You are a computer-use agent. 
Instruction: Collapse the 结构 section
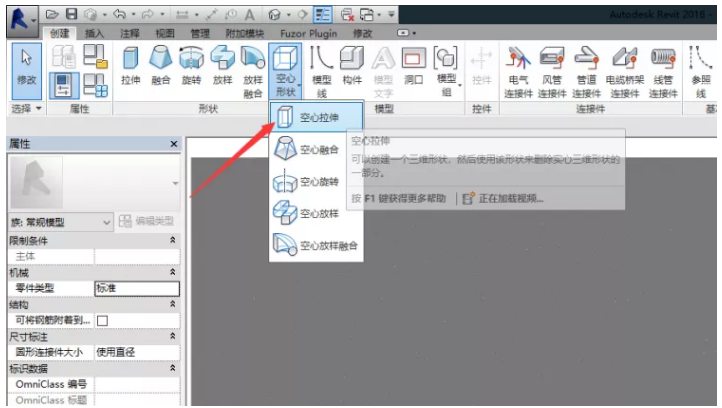pos(173,304)
